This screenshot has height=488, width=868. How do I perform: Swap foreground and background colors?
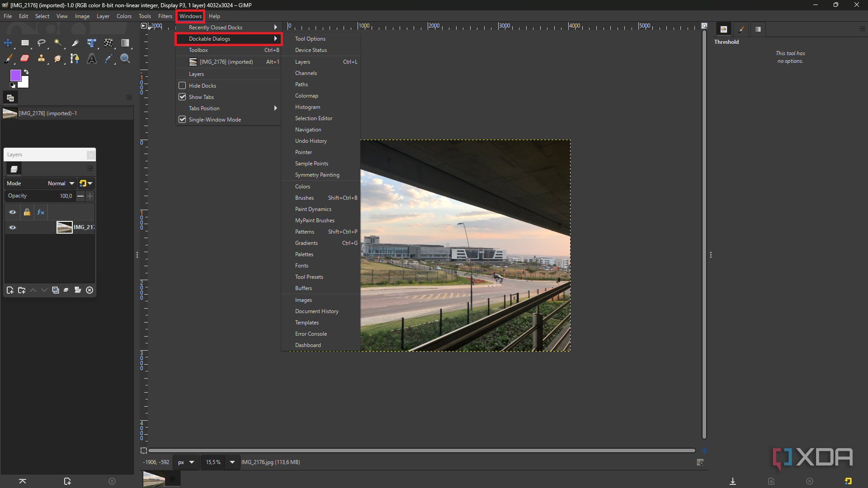tap(26, 72)
